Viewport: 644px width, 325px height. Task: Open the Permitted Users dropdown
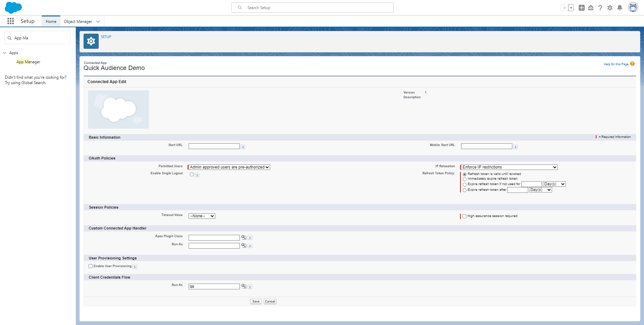coord(229,167)
